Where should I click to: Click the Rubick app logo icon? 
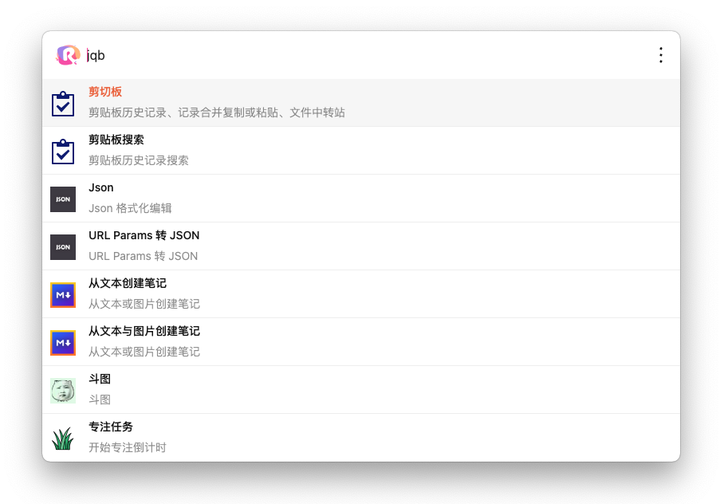(67, 55)
